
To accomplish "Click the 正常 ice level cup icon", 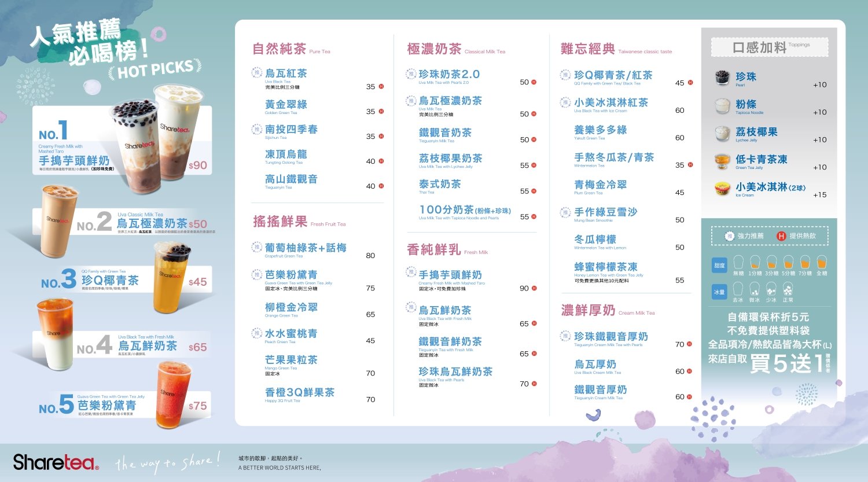I will point(788,289).
